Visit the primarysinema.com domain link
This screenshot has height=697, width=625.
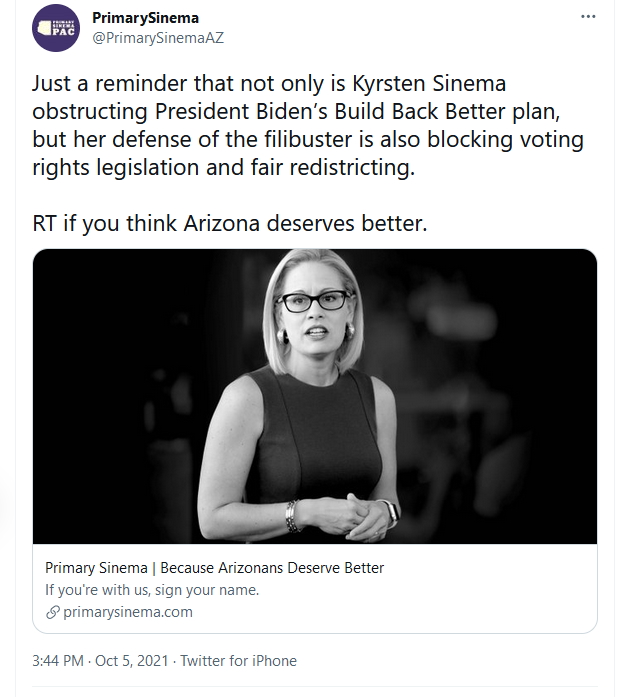click(x=127, y=612)
